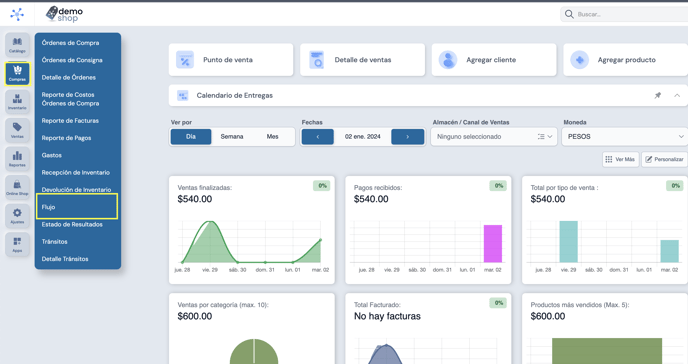
Task: Open Gastos menu item
Action: (x=51, y=155)
